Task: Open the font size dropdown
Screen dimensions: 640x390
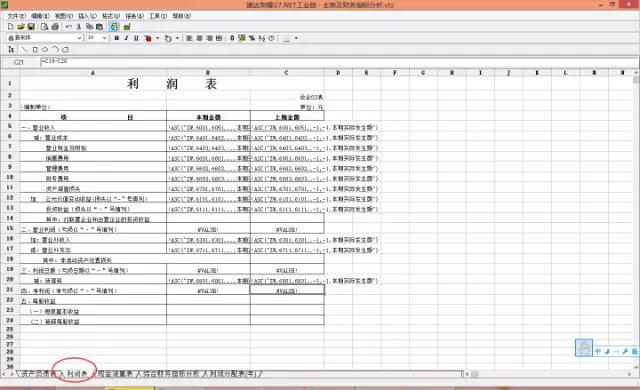Action: (104, 38)
